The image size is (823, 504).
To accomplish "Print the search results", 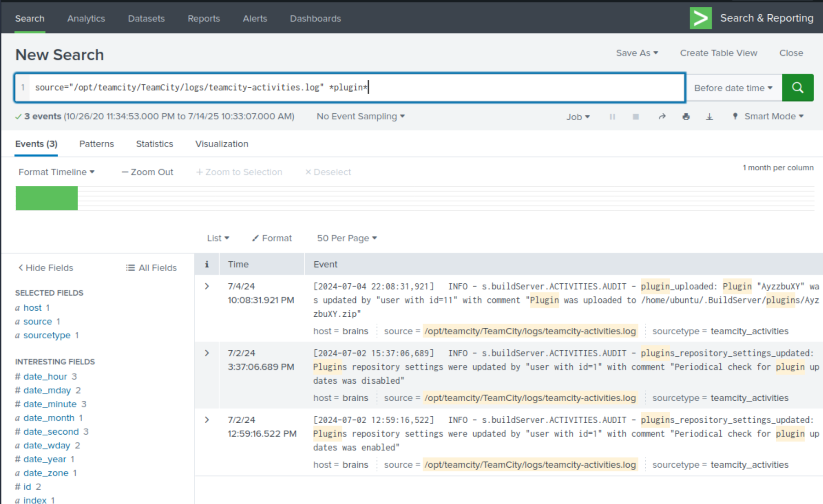I will coord(686,117).
